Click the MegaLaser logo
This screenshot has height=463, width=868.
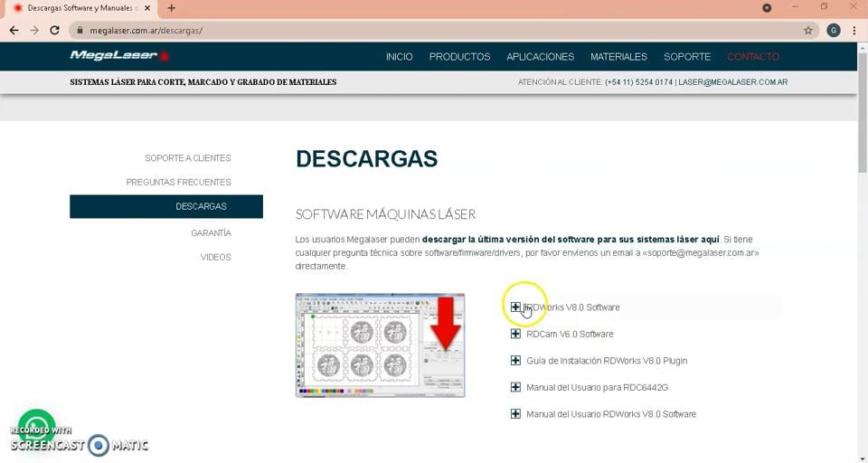point(119,55)
